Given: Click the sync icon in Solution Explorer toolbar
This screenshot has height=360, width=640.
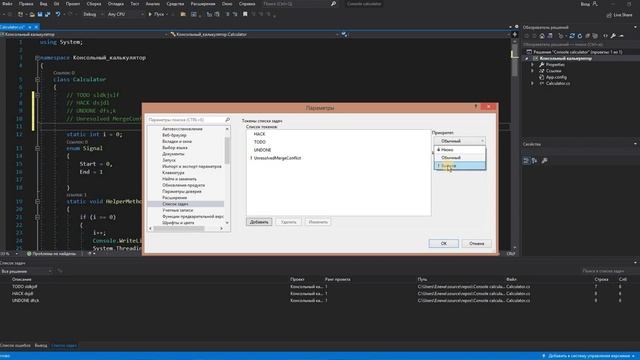Looking at the screenshot, I should click(x=572, y=36).
